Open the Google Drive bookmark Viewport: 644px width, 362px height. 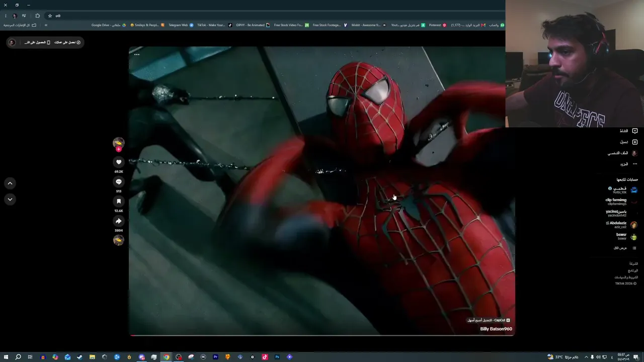[109, 25]
